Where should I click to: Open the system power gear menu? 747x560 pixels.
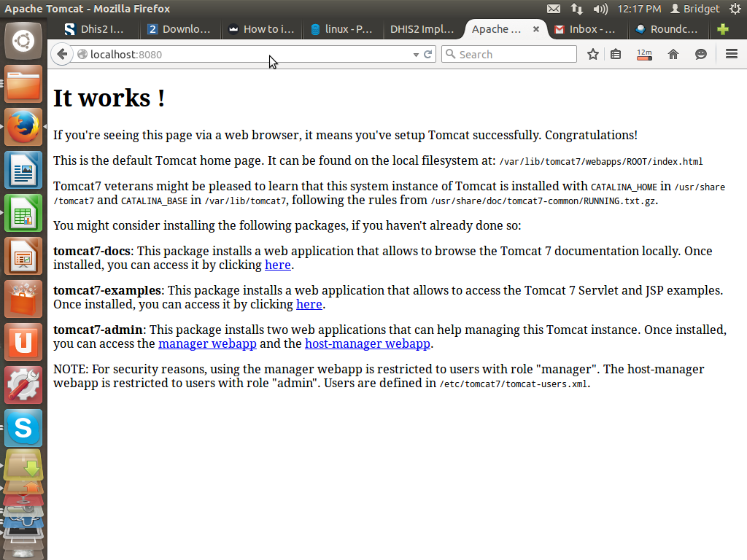pos(735,9)
